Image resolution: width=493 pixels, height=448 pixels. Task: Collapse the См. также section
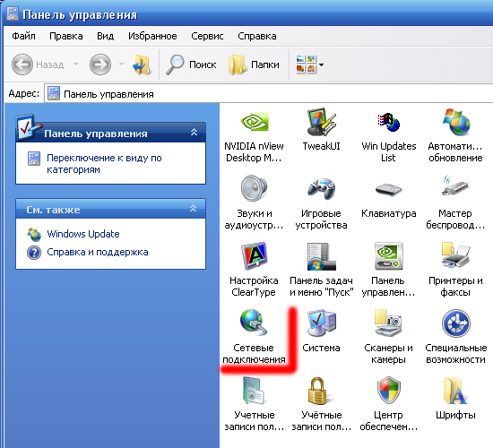click(193, 208)
